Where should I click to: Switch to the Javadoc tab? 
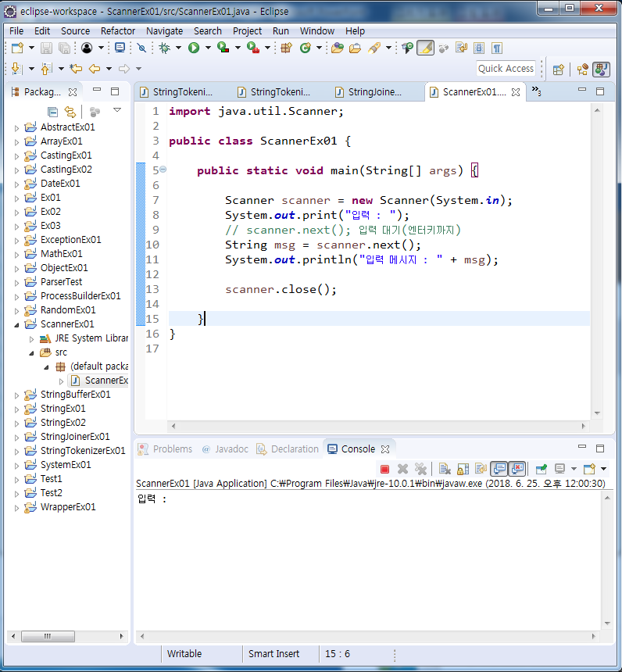(225, 449)
